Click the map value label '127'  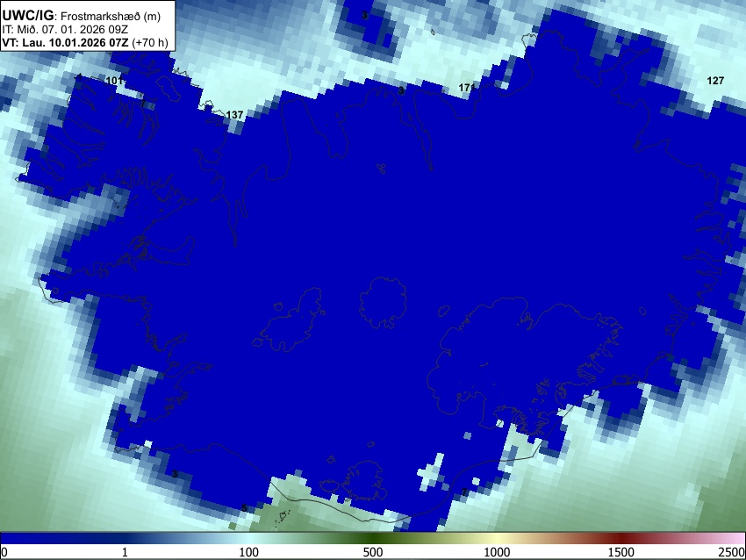[x=715, y=81]
